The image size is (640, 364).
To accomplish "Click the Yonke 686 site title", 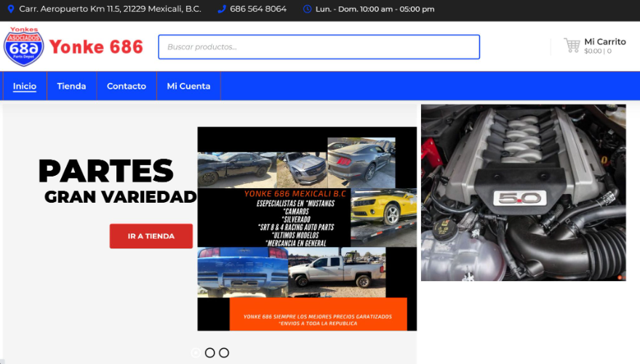I will [96, 47].
